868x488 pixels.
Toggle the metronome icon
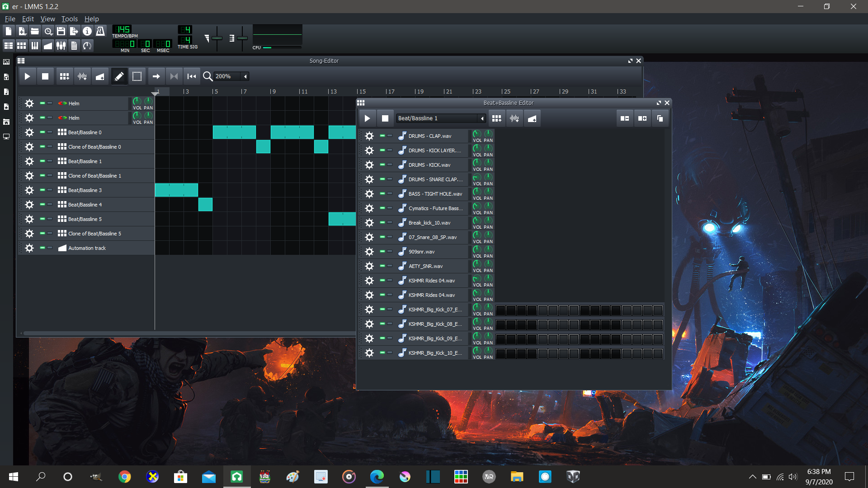(100, 31)
